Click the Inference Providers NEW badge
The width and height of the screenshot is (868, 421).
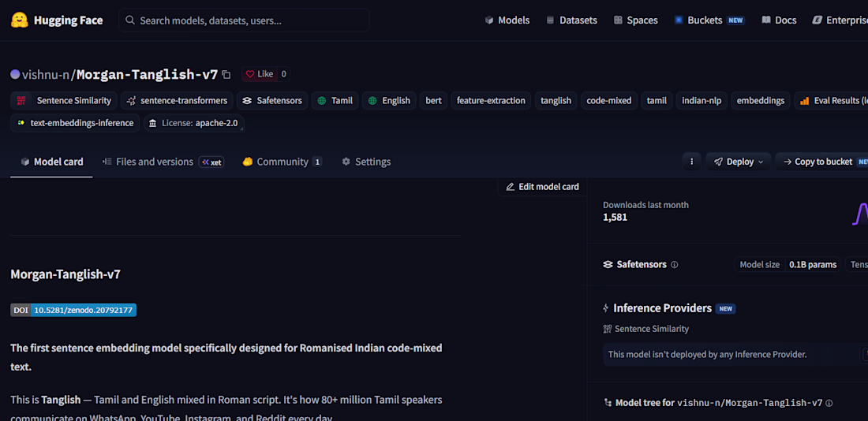[725, 309]
